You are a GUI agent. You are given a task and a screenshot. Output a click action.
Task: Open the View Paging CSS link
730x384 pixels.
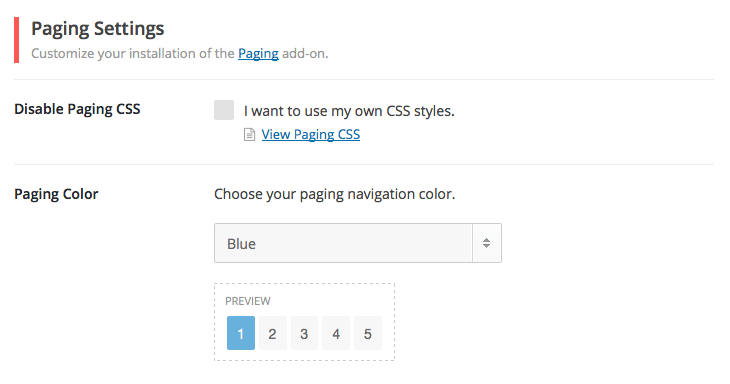(x=311, y=135)
